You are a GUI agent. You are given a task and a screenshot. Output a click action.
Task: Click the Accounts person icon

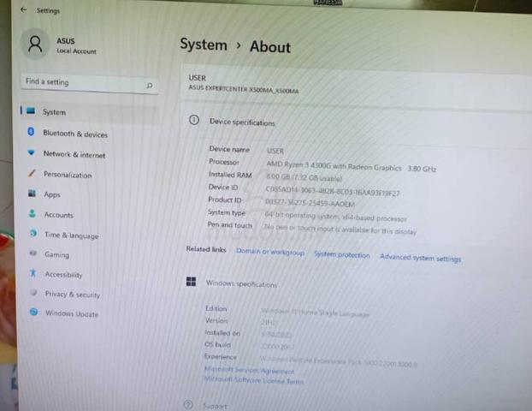(x=33, y=213)
